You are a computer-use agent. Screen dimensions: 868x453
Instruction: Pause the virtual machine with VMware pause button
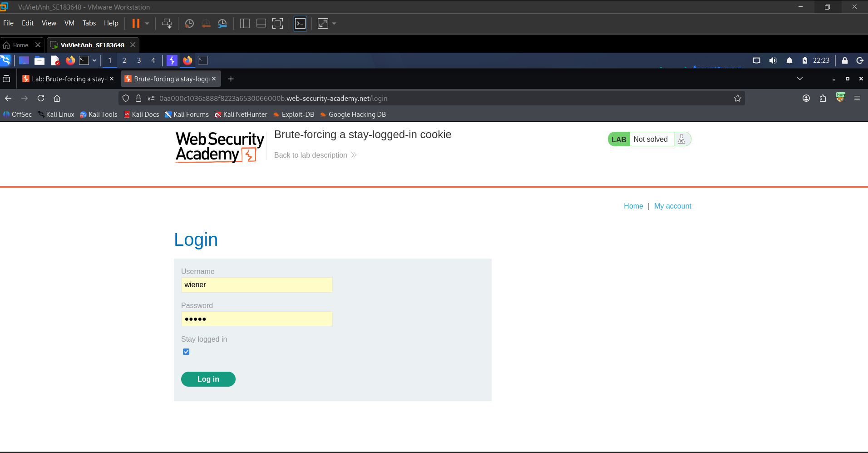136,24
